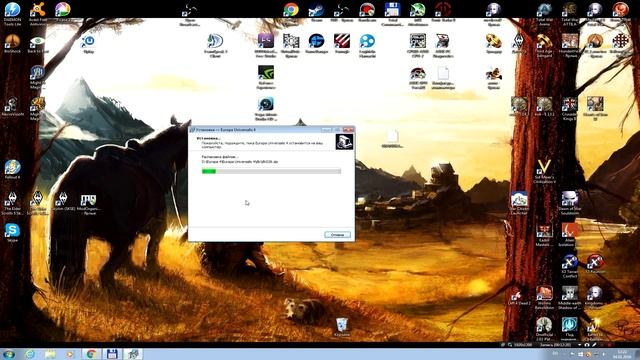Viewport: 640px width, 360px height.
Task: Open the Recycle Bin on desktop
Action: coord(342,327)
